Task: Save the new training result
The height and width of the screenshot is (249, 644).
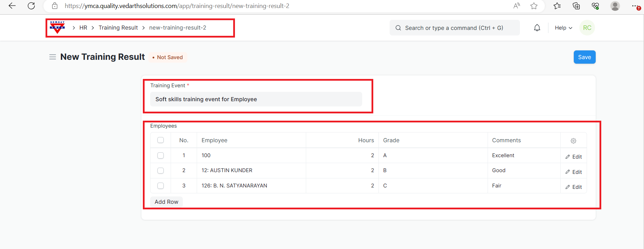Action: (x=584, y=57)
